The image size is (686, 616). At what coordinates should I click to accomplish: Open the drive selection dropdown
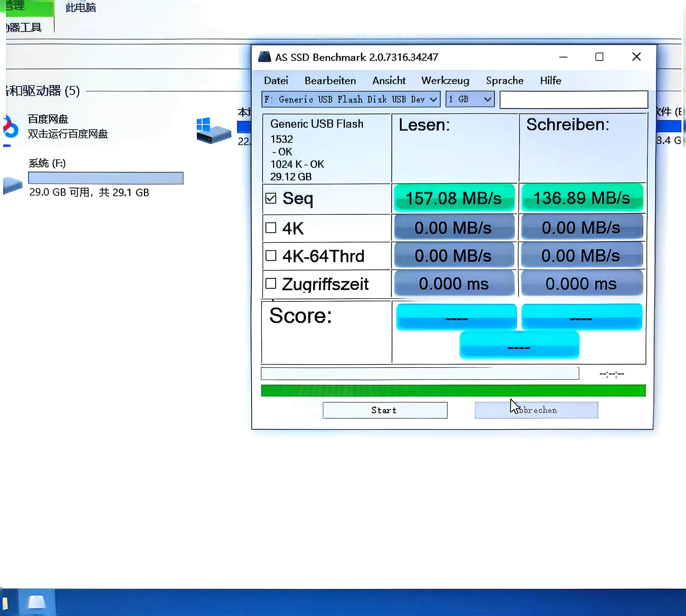click(x=351, y=100)
